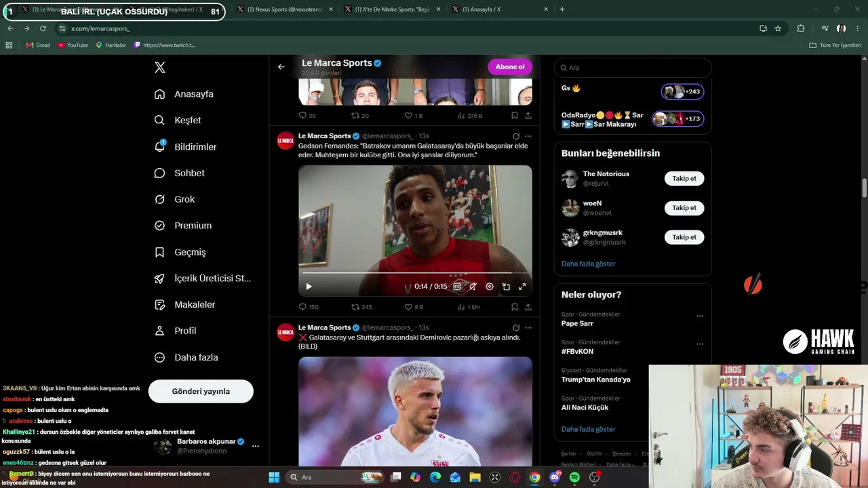Viewport: 868px width, 488px height.
Task: Open the YouTube bookmark
Action: point(73,45)
